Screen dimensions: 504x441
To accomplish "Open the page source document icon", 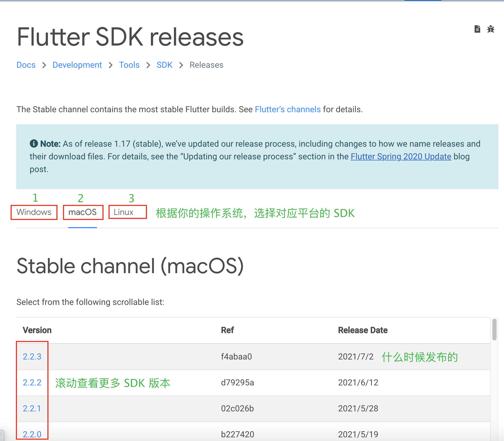I will [477, 29].
